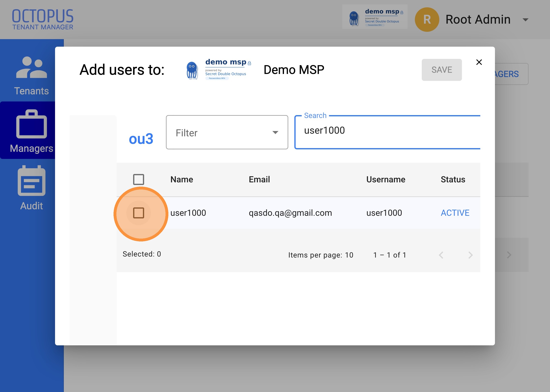Click the partially hidden MANAGERS button

click(x=511, y=74)
